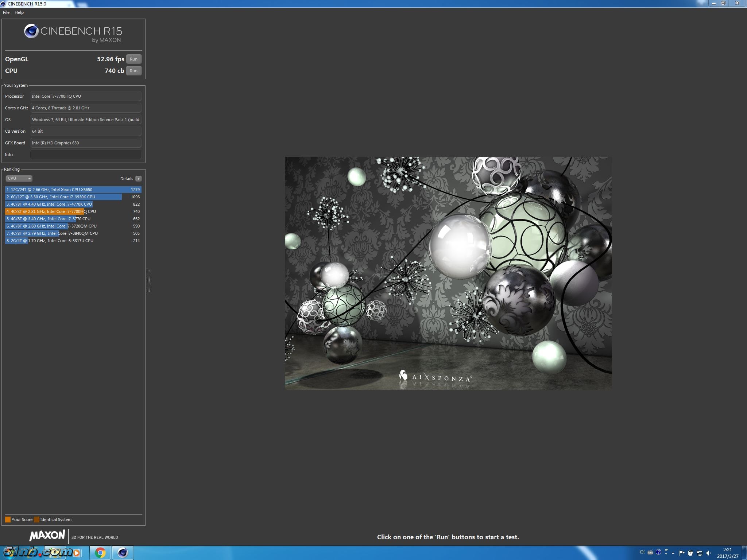
Task: Click the Cores x GHz field
Action: click(x=85, y=108)
